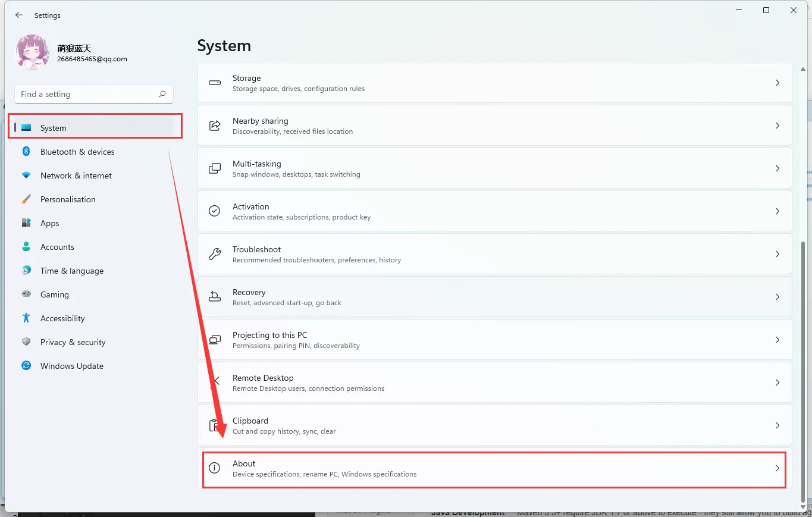Screen dimensions: 812x517
Task: Click email address 2686485465@qq.com
Action: [92, 59]
